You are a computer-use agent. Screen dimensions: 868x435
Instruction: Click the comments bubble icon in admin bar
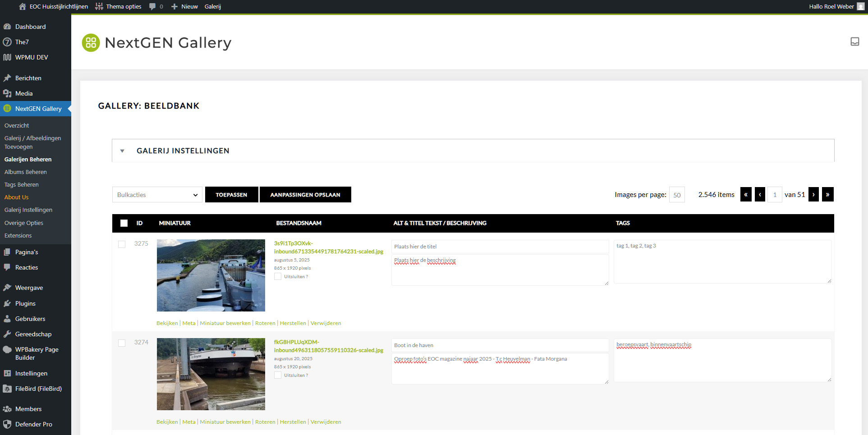[152, 6]
